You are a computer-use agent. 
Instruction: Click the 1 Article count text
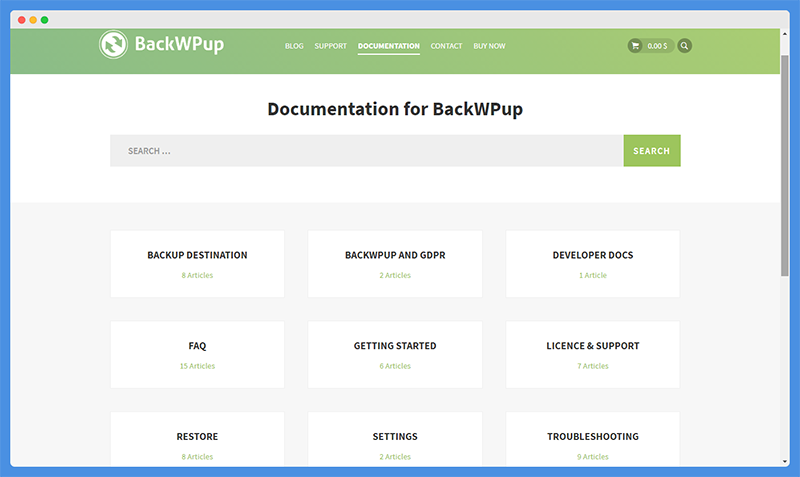tap(593, 275)
